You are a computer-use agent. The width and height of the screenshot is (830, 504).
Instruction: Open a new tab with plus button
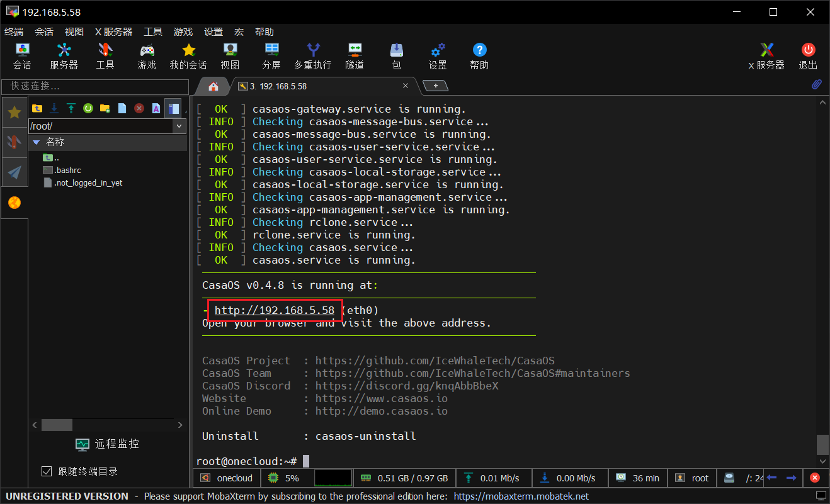[436, 86]
